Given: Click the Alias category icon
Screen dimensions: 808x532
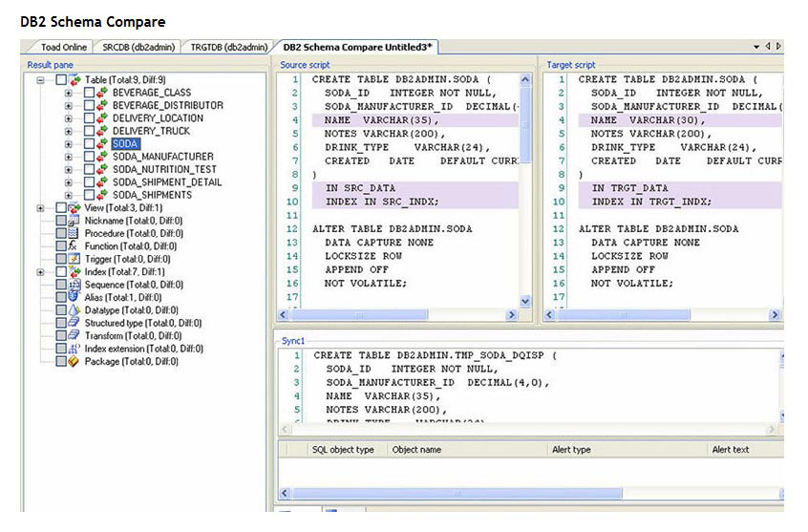Looking at the screenshot, I should [x=74, y=297].
